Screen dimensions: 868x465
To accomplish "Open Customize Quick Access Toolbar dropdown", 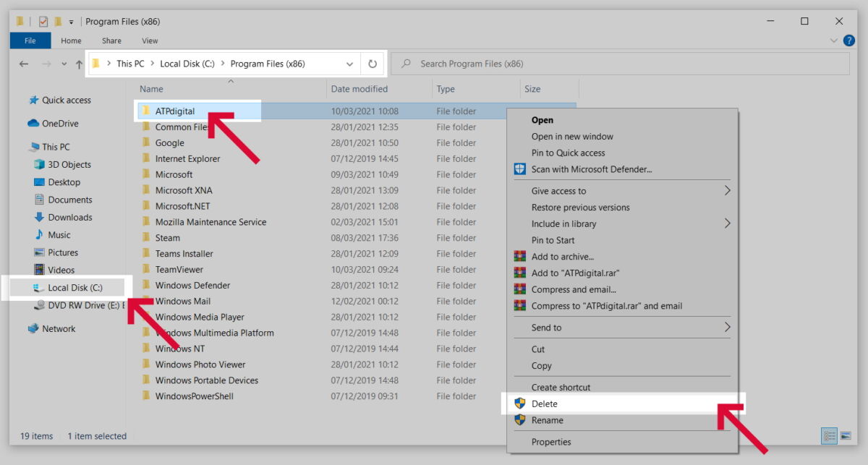I will click(x=72, y=22).
